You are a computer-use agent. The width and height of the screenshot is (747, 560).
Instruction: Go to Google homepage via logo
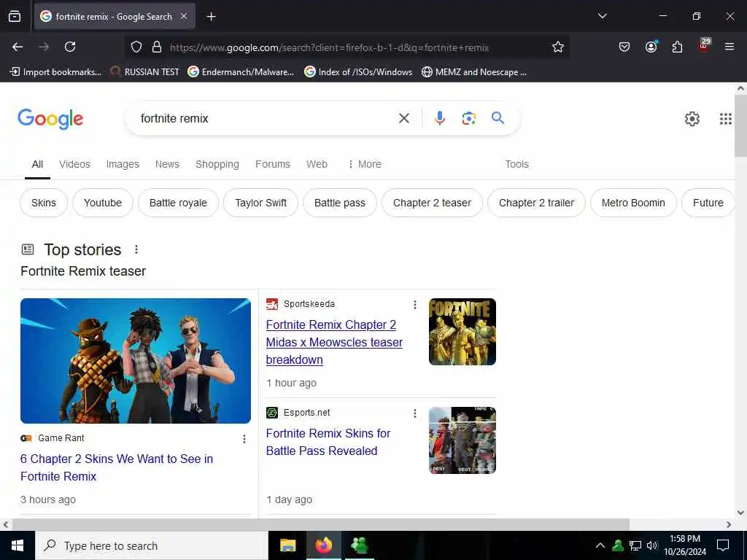click(x=50, y=119)
